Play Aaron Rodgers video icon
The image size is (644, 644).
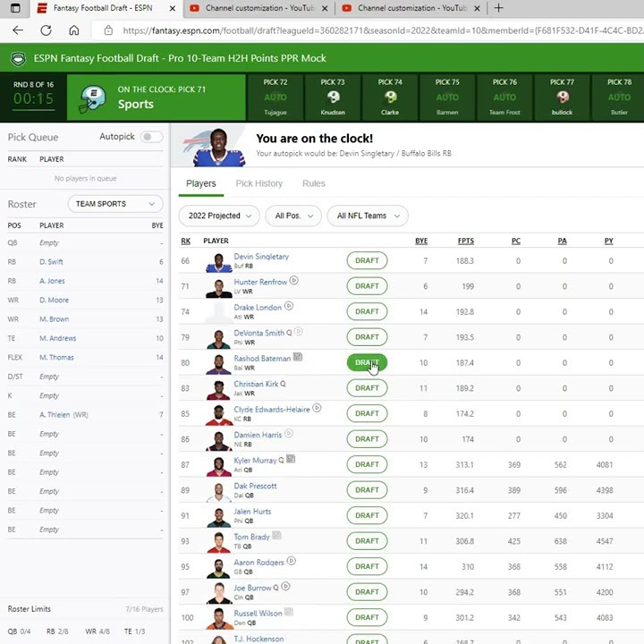click(x=292, y=561)
